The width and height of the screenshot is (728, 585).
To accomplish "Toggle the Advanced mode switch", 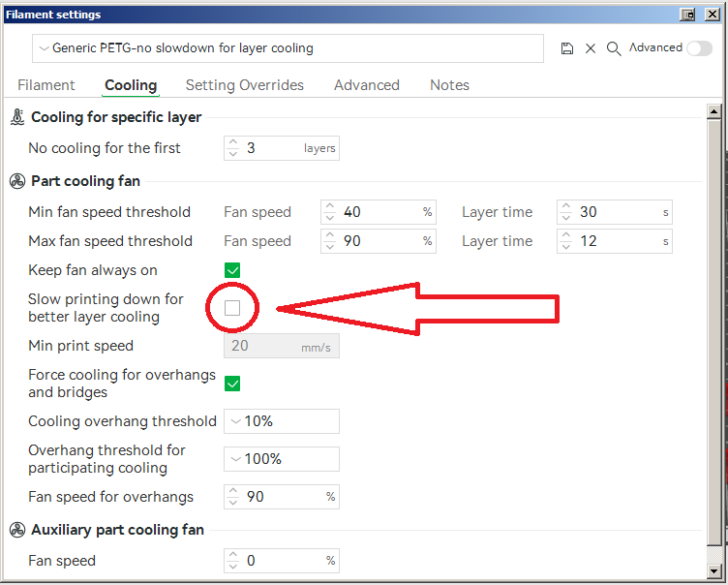I will point(699,47).
